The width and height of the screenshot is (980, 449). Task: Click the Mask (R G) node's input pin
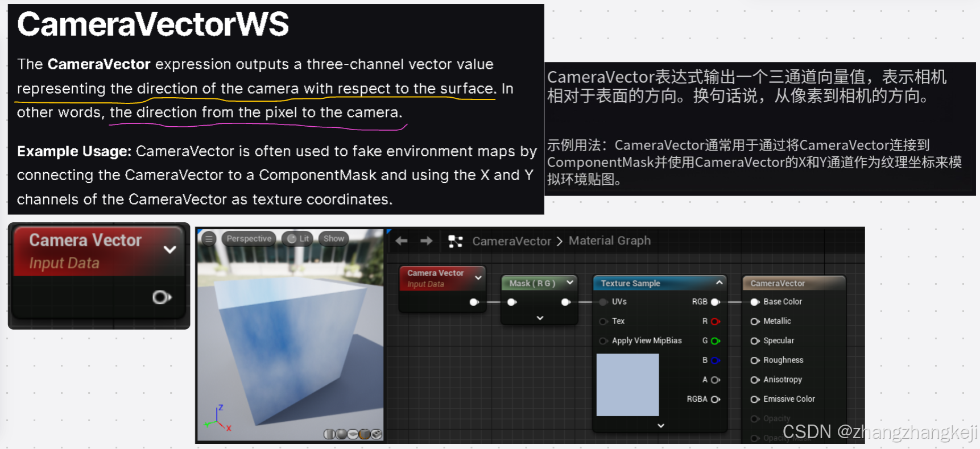(x=512, y=302)
